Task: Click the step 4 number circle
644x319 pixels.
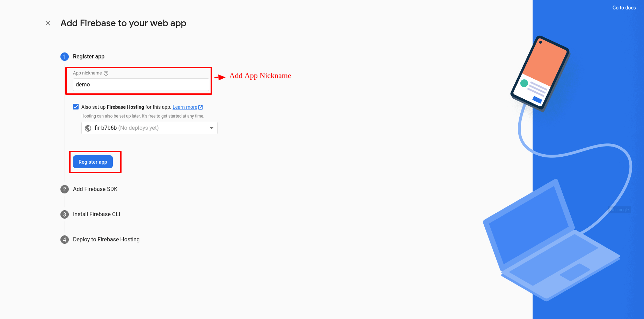Action: click(x=65, y=240)
